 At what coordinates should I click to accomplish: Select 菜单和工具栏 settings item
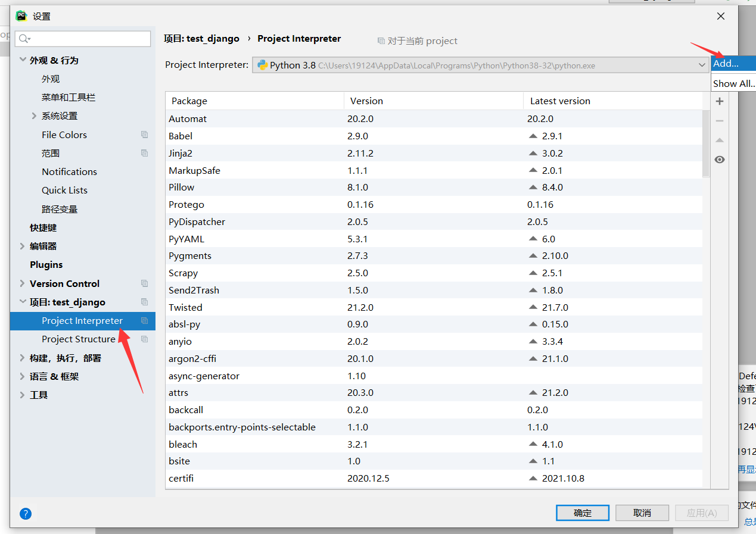[69, 97]
